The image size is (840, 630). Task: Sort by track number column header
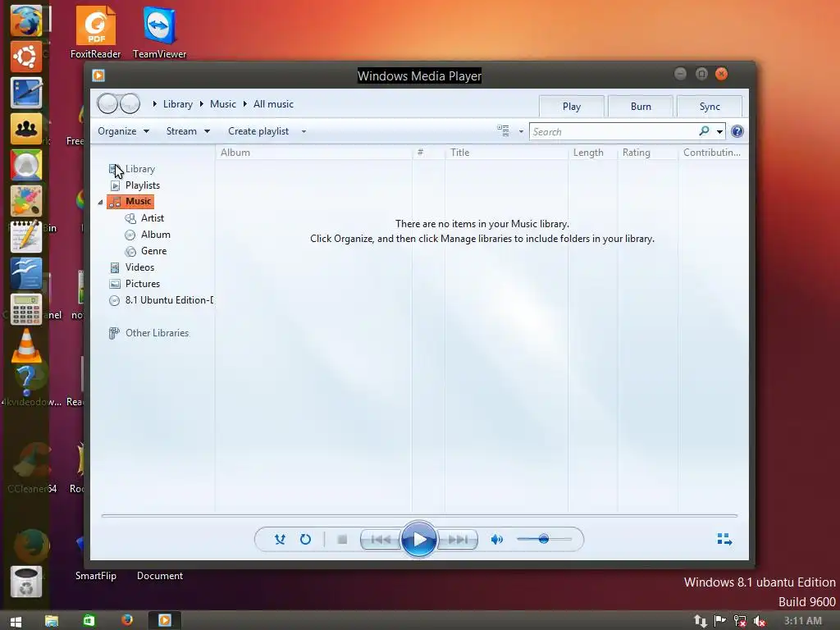[428, 152]
